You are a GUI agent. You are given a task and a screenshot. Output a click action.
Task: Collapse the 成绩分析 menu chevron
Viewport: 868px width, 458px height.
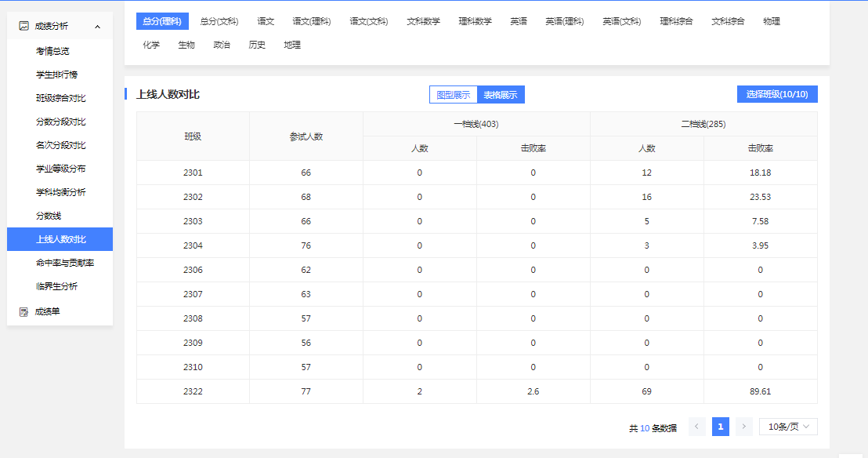[97, 27]
